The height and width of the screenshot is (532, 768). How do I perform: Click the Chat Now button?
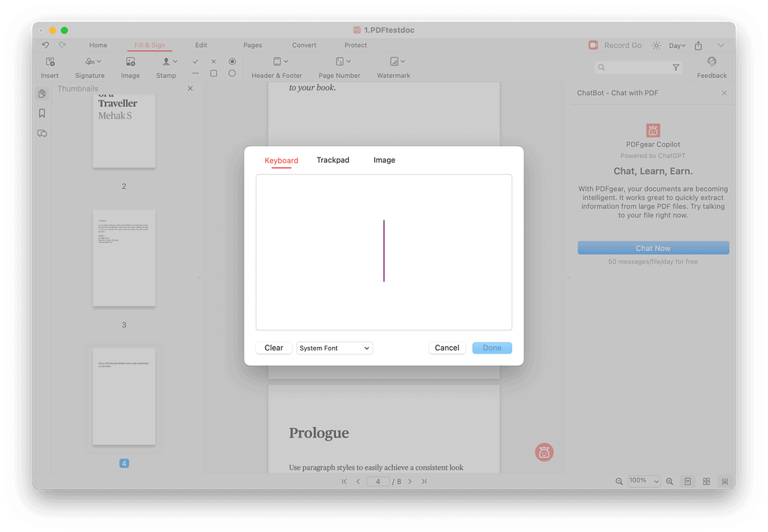tap(652, 248)
